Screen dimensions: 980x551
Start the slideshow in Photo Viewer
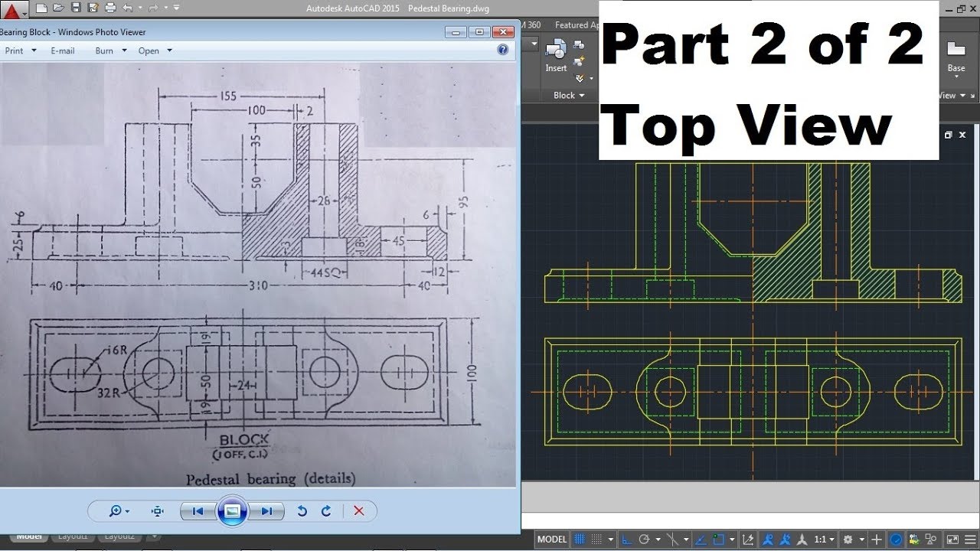pyautogui.click(x=232, y=511)
